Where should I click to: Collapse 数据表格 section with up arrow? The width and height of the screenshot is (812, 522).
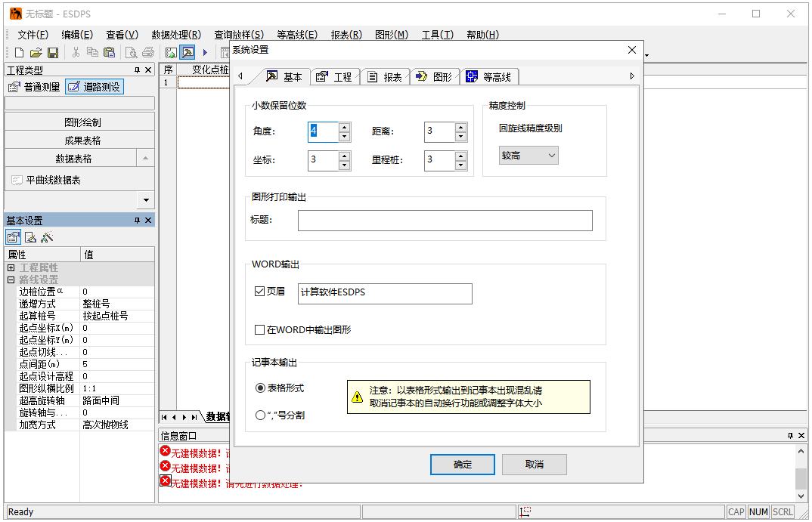[145, 159]
